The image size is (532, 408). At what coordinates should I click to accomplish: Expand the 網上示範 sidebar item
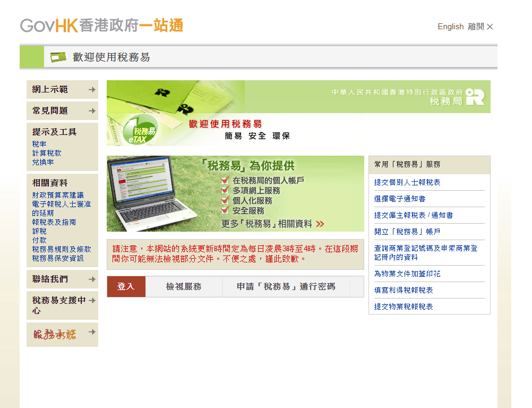(x=92, y=90)
